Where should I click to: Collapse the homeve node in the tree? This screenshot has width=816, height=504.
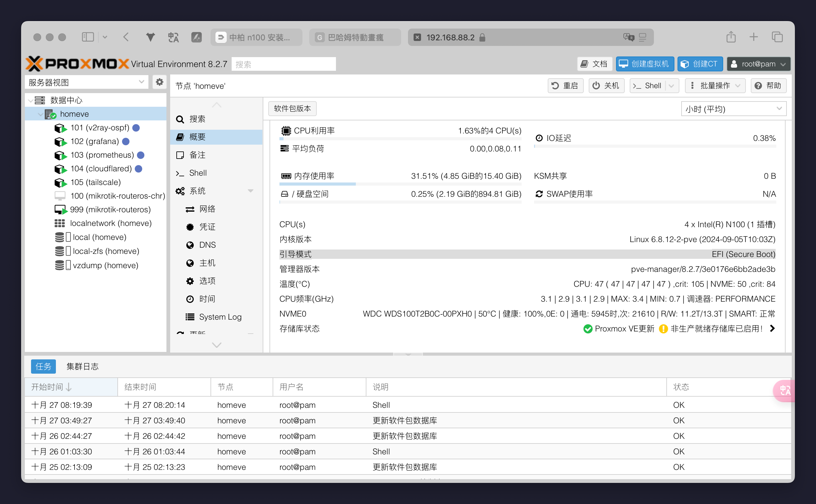tap(40, 114)
